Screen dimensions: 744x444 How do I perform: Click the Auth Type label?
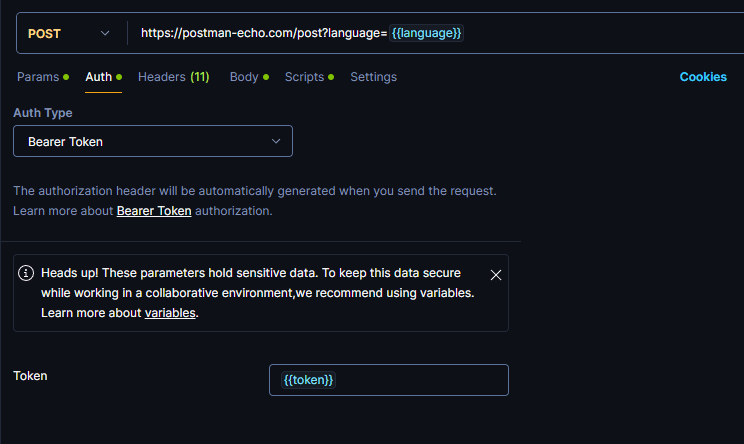coord(43,113)
